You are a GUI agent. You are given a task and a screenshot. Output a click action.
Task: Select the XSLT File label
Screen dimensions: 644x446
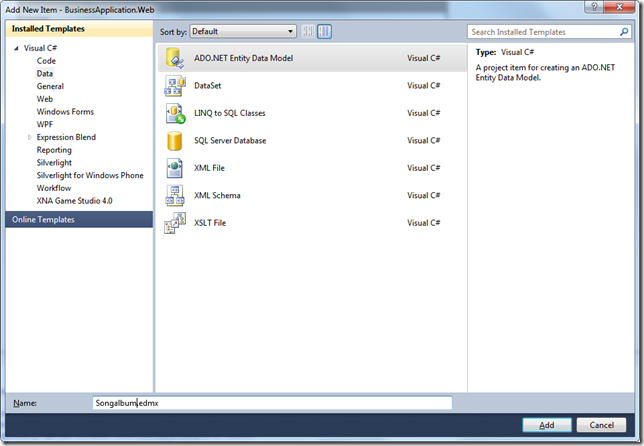pyautogui.click(x=210, y=223)
